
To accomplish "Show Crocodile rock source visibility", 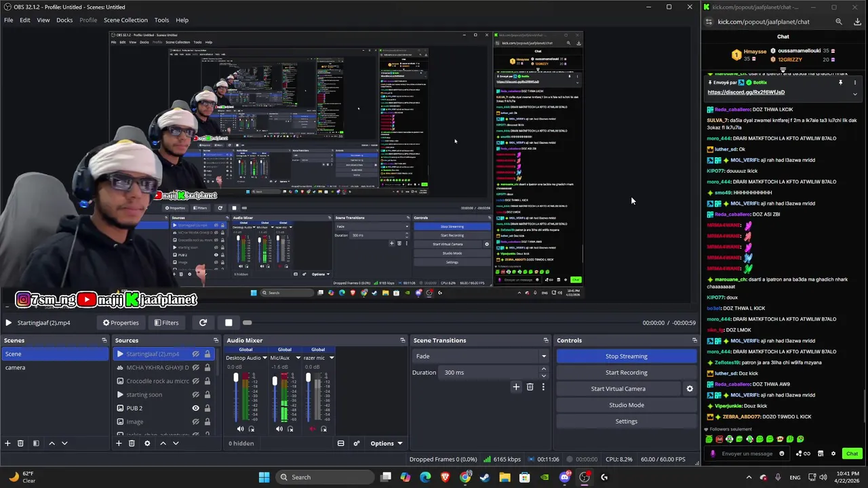I will coord(195,381).
